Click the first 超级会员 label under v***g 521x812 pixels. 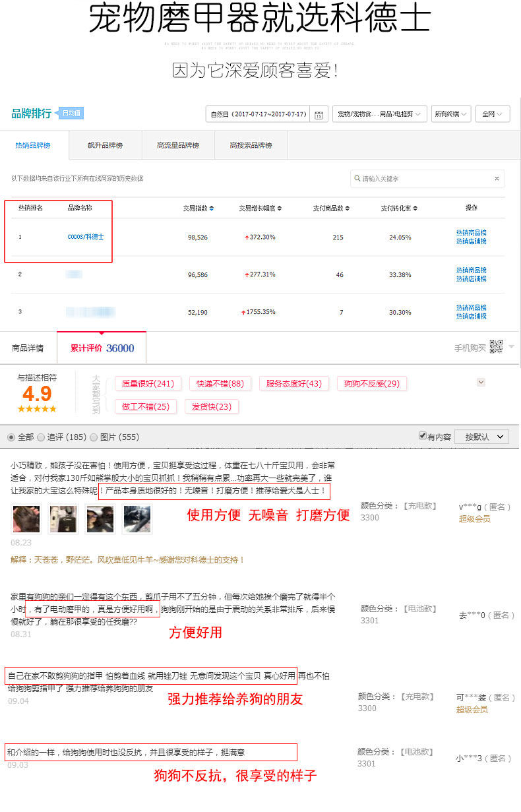click(x=474, y=519)
